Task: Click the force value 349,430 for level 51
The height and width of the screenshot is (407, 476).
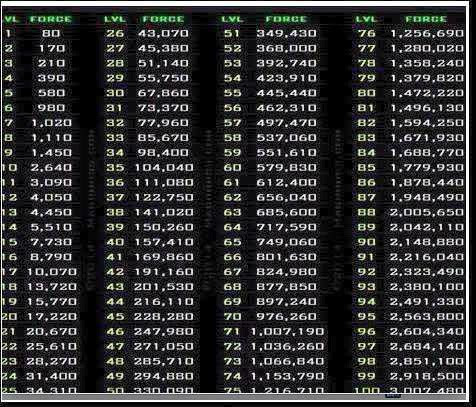Action: [x=287, y=33]
